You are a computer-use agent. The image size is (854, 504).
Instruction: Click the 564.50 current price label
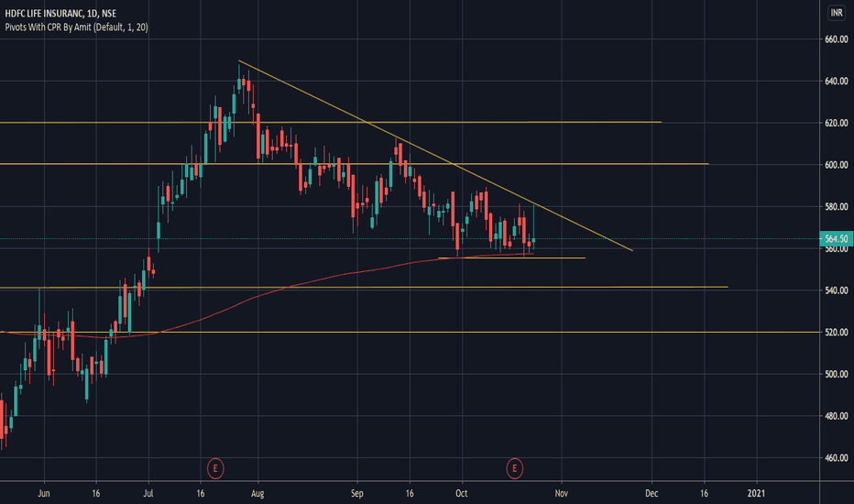(x=836, y=238)
